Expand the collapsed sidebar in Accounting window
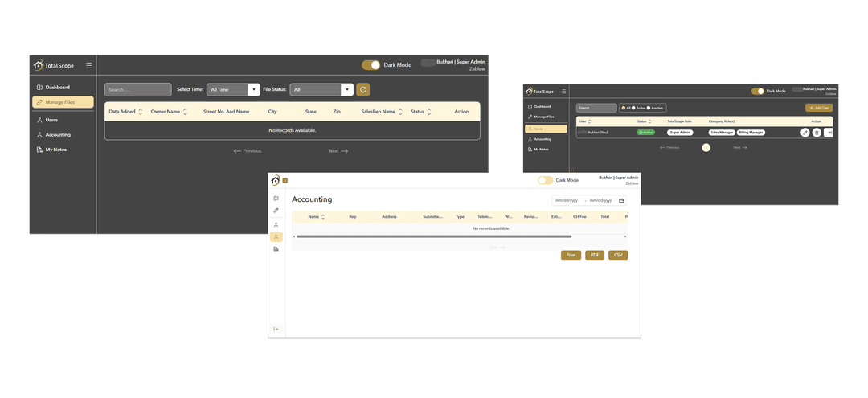The height and width of the screenshot is (398, 868). coord(285,180)
